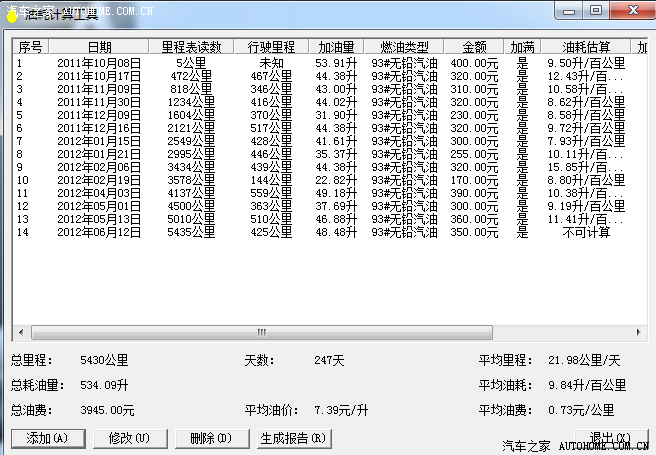
Task: Click the horizontal scrollbar right arrow
Action: [638, 333]
